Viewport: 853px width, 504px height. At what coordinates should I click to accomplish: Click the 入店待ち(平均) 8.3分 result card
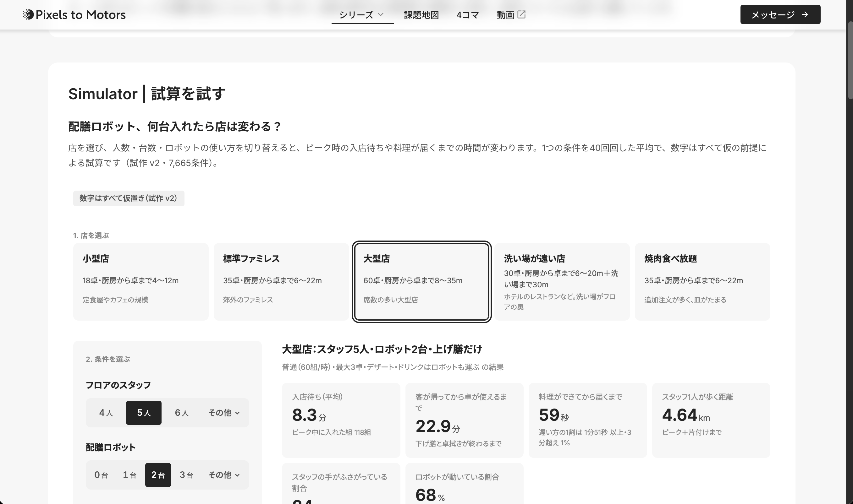click(341, 420)
